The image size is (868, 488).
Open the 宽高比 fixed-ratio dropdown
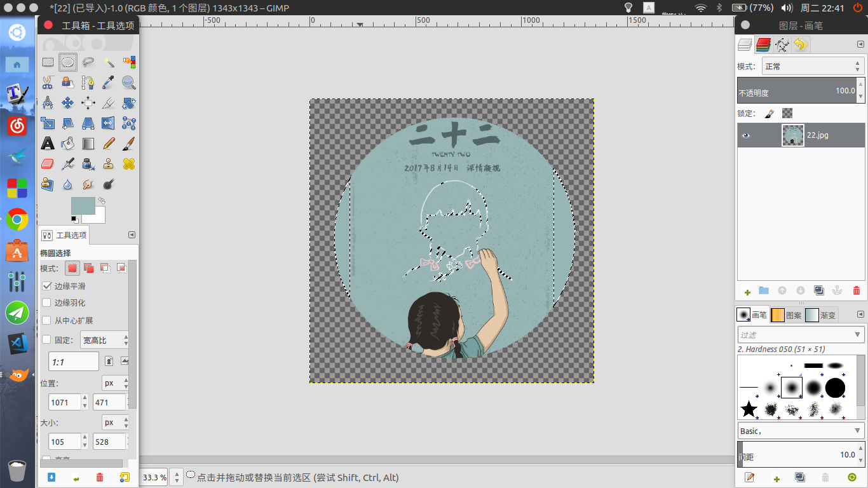[x=104, y=341]
